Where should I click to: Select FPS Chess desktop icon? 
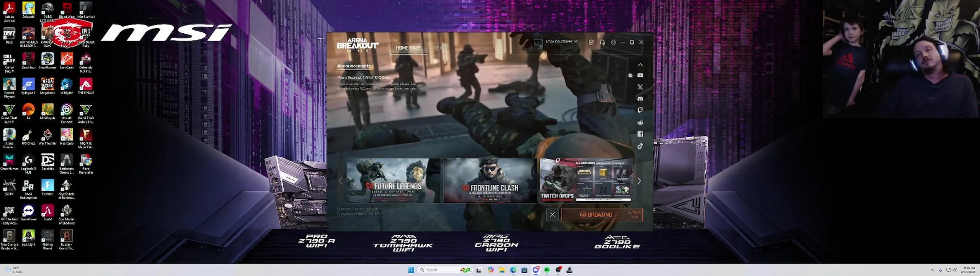[28, 137]
